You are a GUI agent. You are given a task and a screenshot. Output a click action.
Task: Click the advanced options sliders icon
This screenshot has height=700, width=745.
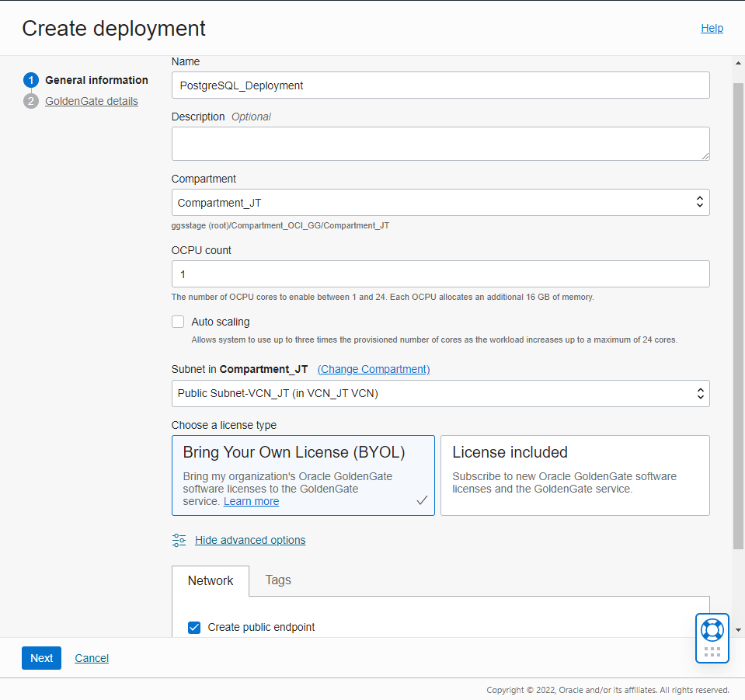177,540
